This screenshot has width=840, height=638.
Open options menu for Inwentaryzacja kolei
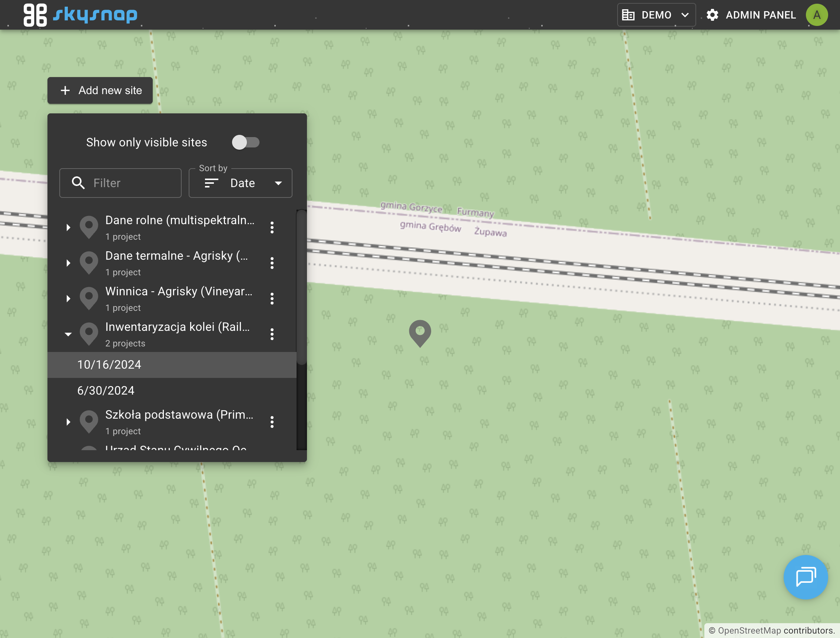tap(272, 334)
